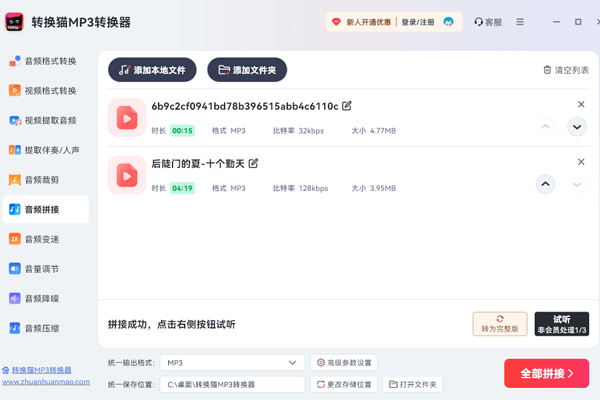Viewport: 600px width, 400px height.
Task: Remove the first audio file with its X icon
Action: (581, 105)
